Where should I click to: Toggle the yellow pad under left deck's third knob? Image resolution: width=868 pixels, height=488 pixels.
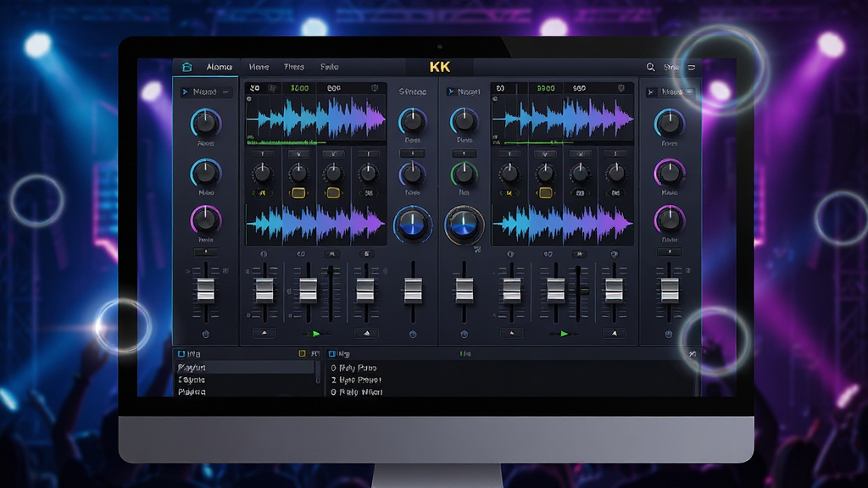[332, 192]
